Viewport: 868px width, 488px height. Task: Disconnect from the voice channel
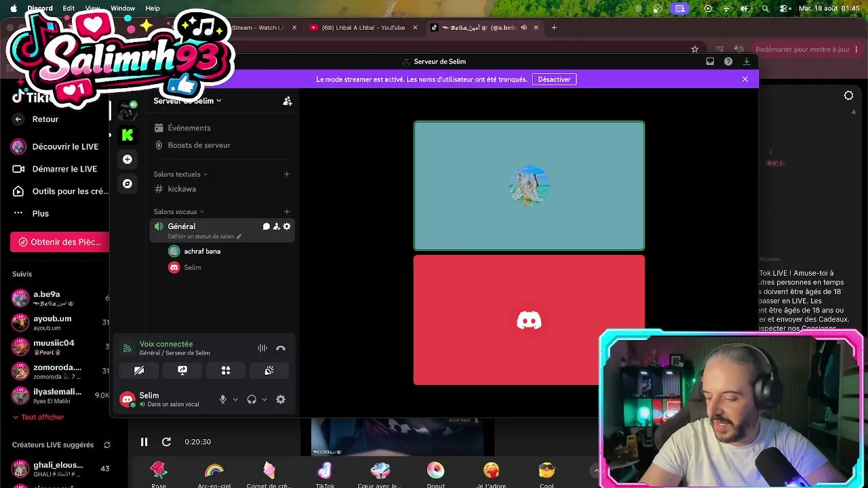coord(281,348)
